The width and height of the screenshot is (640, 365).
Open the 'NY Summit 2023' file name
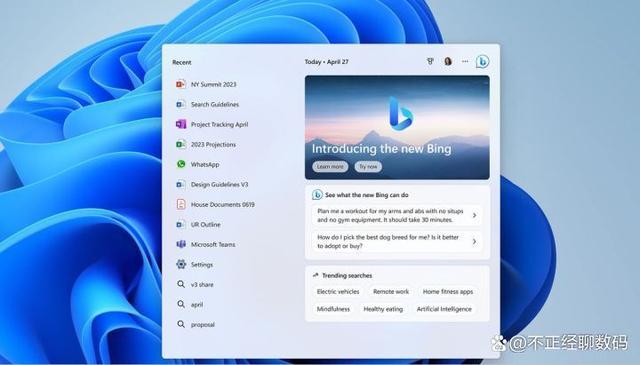point(213,84)
